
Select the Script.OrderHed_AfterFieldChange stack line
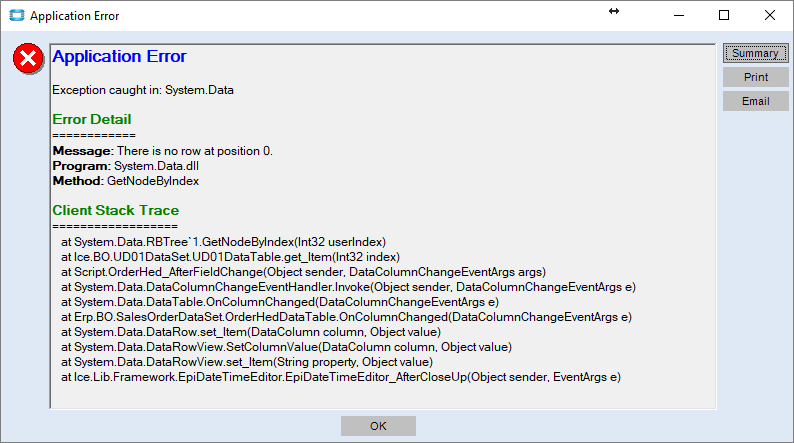(x=303, y=272)
